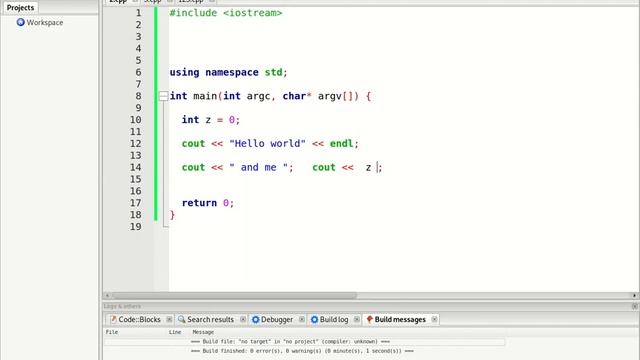Click the "Hello world" string literal

(x=267, y=144)
